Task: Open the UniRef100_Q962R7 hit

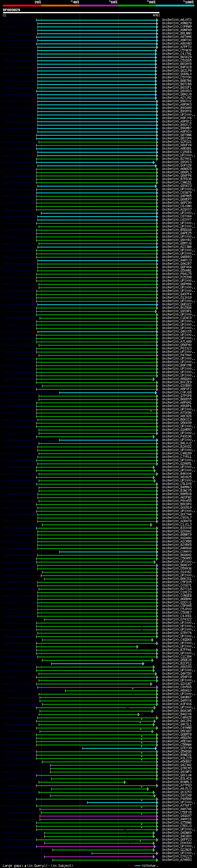Action: [x=176, y=264]
